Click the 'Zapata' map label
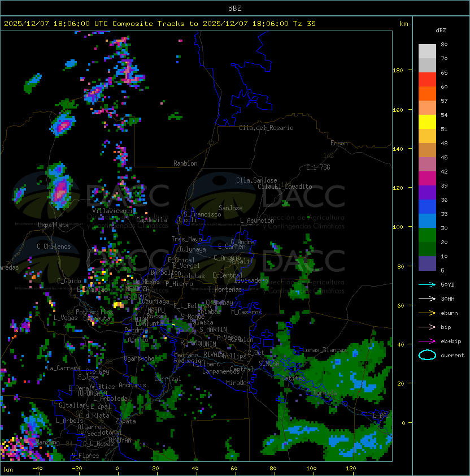 tap(125, 421)
